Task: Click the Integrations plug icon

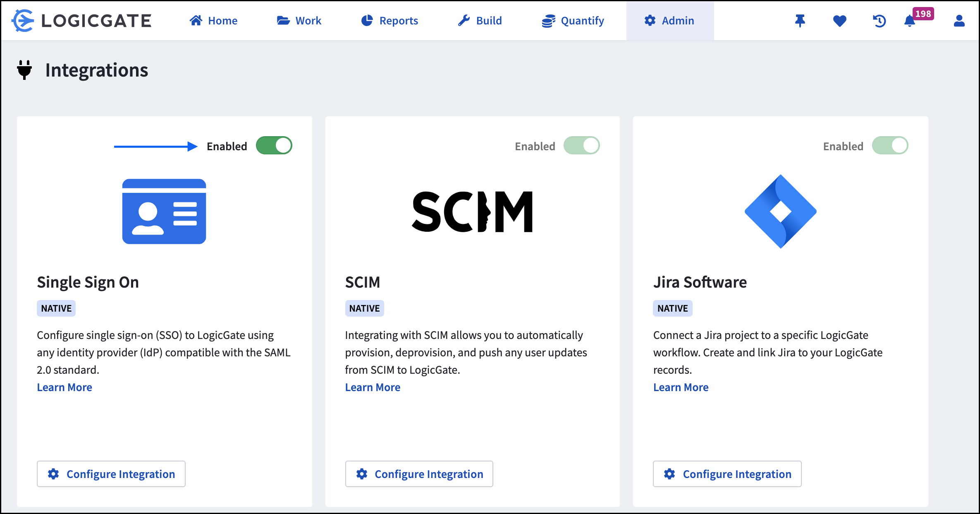Action: 24,70
